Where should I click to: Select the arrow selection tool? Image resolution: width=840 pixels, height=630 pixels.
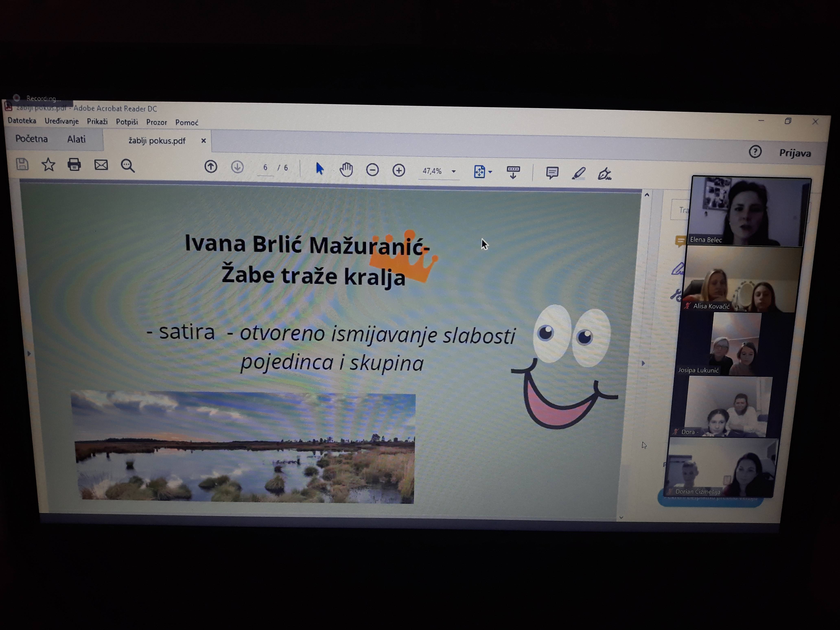320,169
